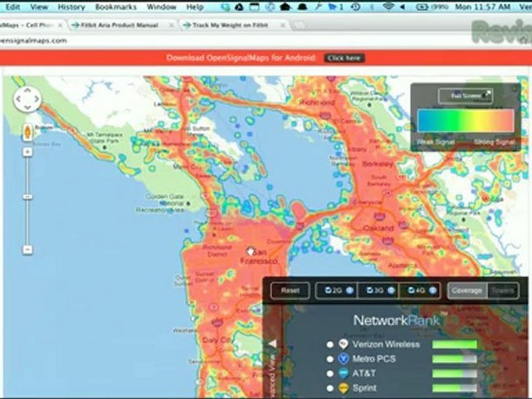
Task: Open the Edit menu
Action: click(13, 7)
